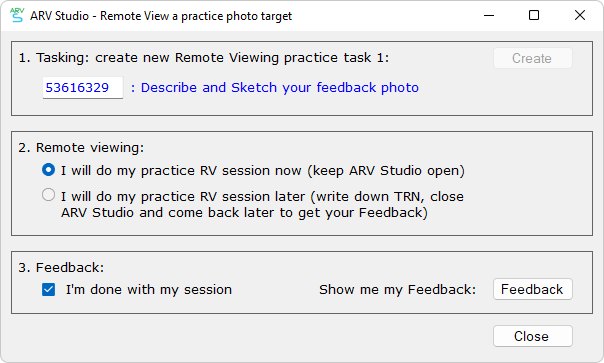Click the 53616329 target number field
The height and width of the screenshot is (363, 604).
click(83, 87)
